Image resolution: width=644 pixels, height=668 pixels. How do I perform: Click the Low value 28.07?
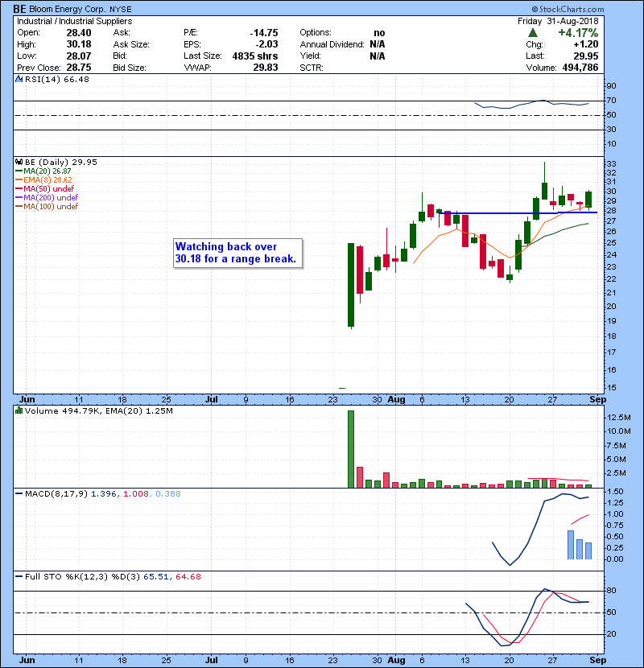pos(79,56)
